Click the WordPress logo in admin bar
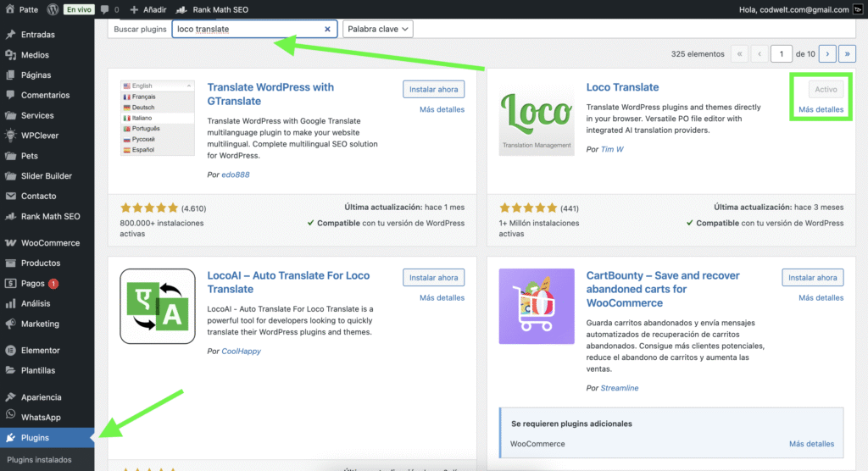This screenshot has width=868, height=471. point(53,10)
